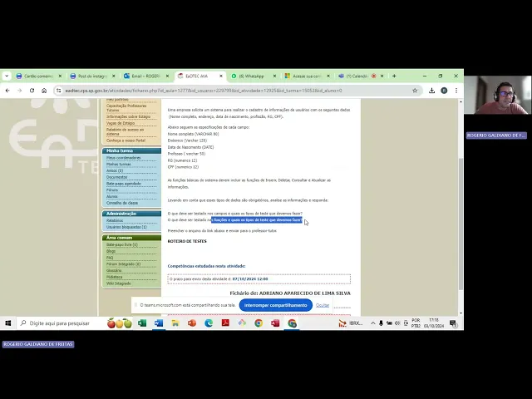Screen dimensions: 532x399
Task: Open Adobe Acrobat from the taskbar
Action: 225,323
